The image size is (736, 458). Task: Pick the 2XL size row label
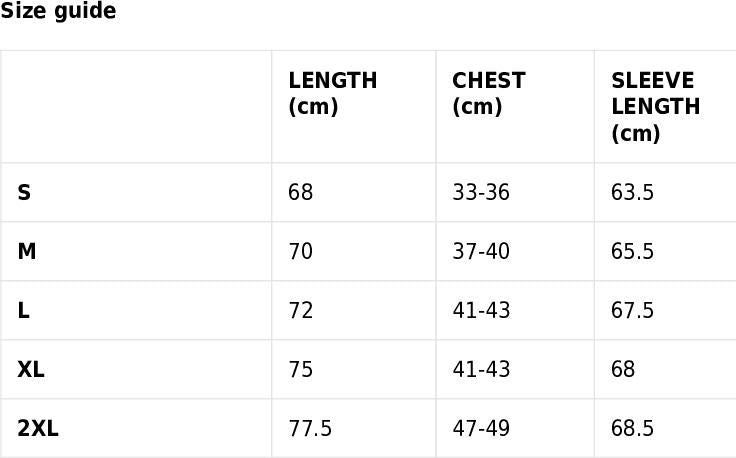[38, 428]
